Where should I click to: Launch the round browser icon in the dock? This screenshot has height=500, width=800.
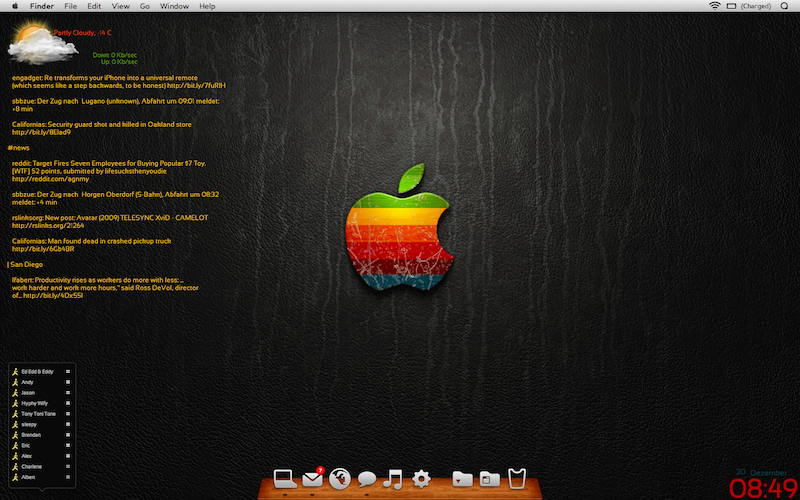340,479
